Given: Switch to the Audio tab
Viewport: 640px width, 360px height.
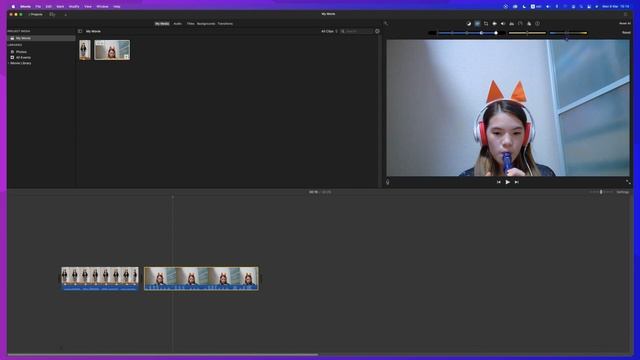Looking at the screenshot, I should pyautogui.click(x=178, y=24).
